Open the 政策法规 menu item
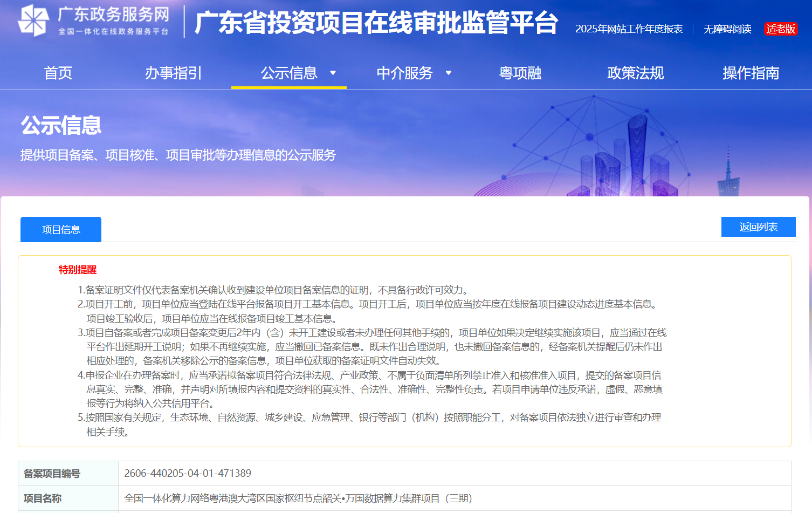Viewport: 812px width, 513px height. (635, 73)
